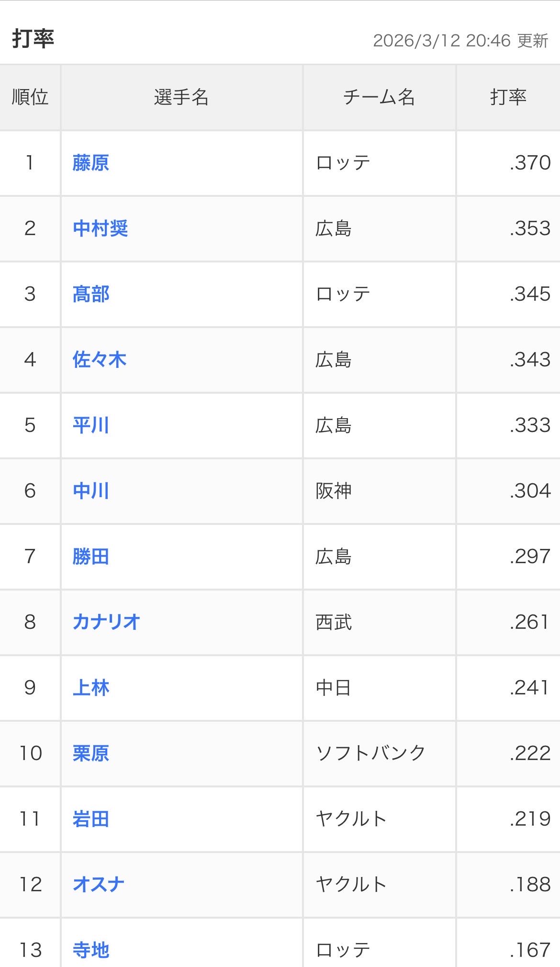Select player 佐々木 from the ranking
The height and width of the screenshot is (967, 560).
pos(99,360)
